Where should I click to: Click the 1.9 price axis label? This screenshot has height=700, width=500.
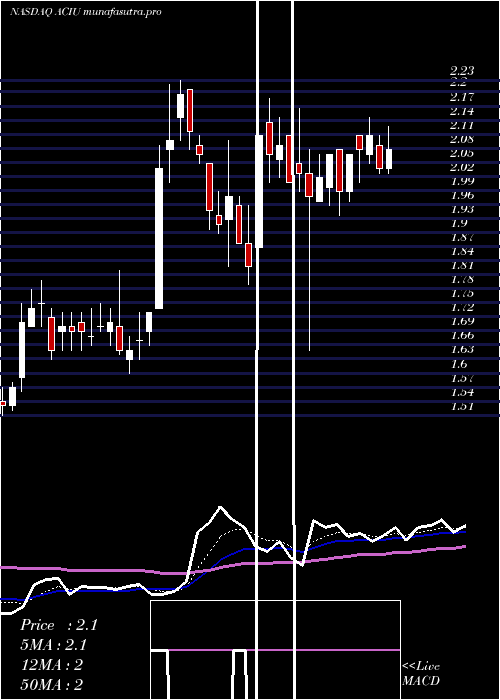459,223
